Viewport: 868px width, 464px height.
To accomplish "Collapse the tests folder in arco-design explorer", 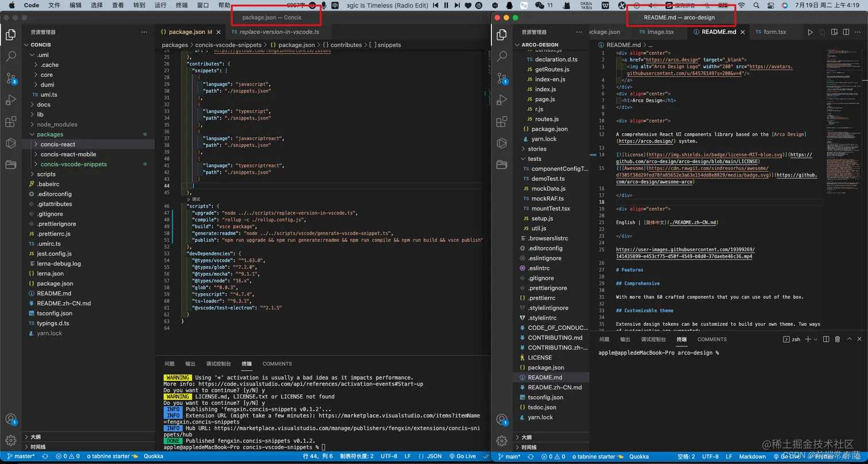I will point(551,159).
